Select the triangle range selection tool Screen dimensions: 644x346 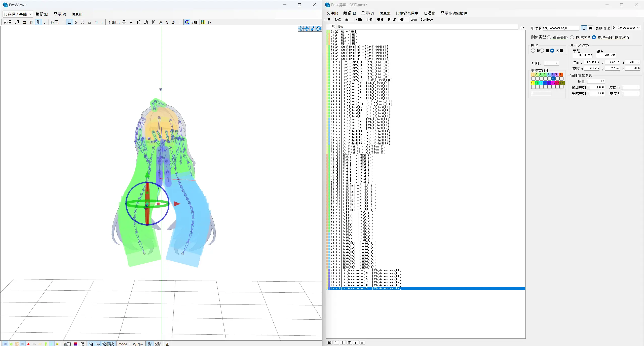pyautogui.click(x=89, y=22)
